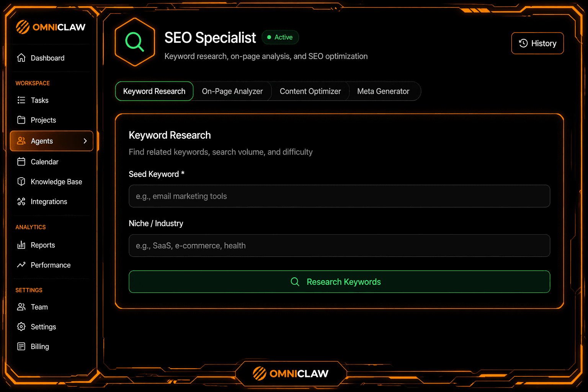Click the Integrations icon

click(21, 201)
